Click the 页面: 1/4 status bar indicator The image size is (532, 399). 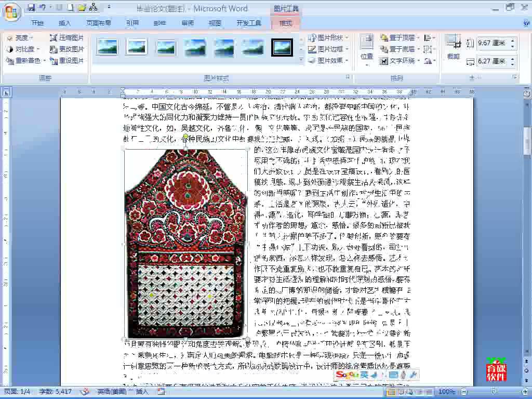click(17, 392)
